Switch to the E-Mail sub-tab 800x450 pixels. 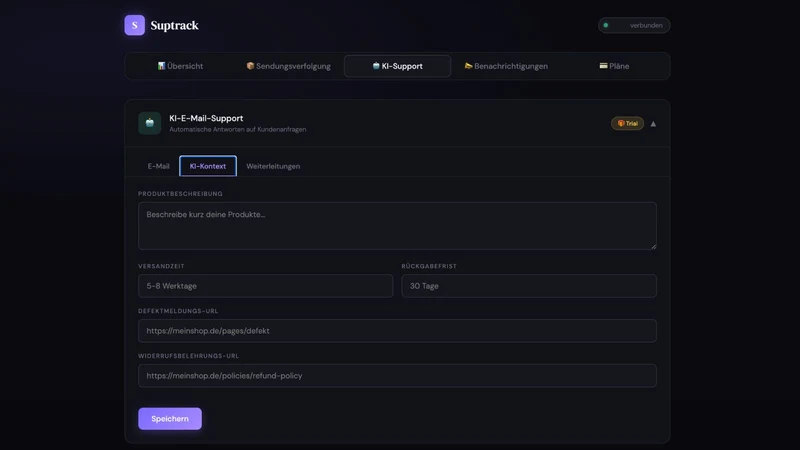click(x=158, y=166)
